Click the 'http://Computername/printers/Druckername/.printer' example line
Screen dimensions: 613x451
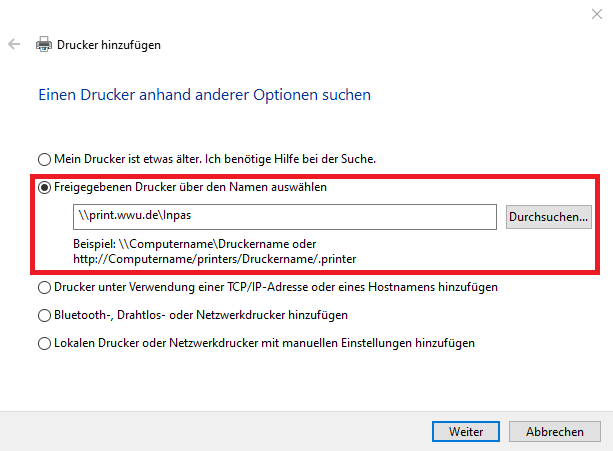(x=215, y=259)
